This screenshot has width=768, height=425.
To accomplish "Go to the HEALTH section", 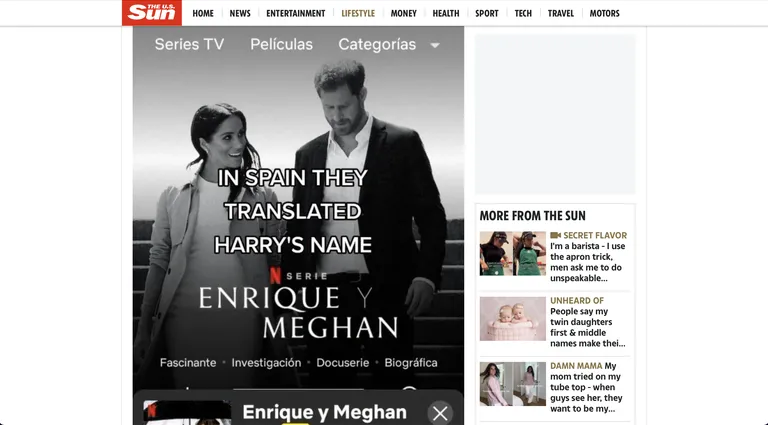I will pos(446,13).
